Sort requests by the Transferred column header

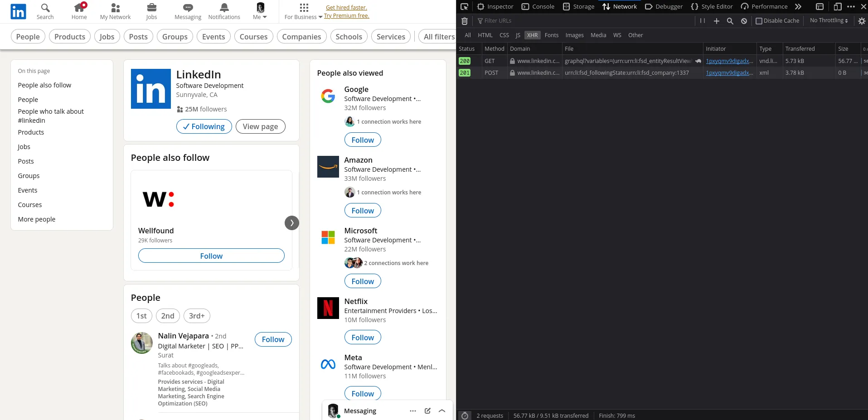click(809, 49)
